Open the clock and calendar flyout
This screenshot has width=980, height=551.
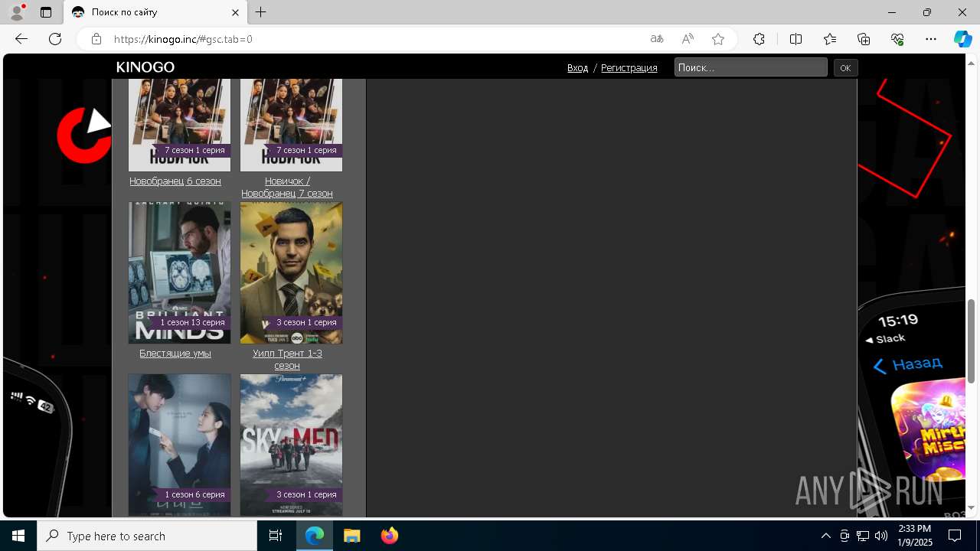point(915,536)
